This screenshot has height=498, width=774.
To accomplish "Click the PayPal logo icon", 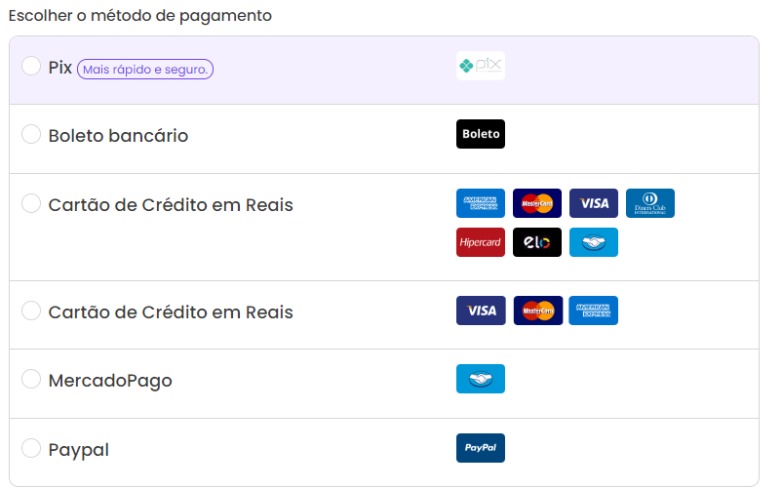I will tap(480, 448).
